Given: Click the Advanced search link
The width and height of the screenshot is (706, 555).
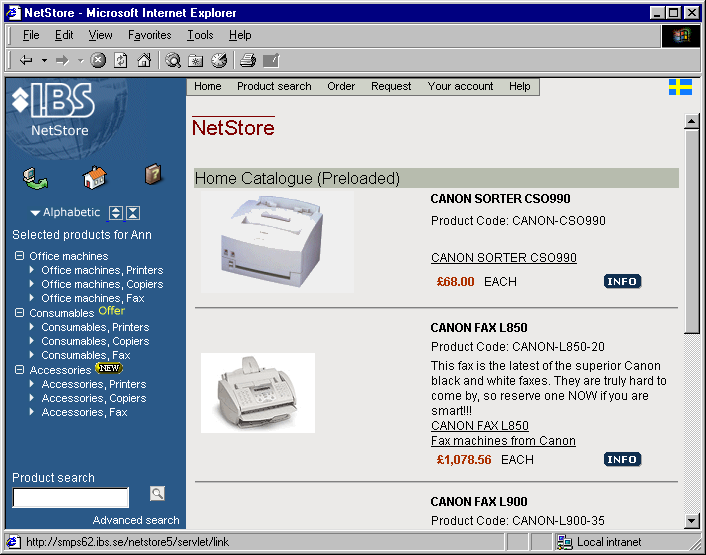Looking at the screenshot, I should pos(136,520).
